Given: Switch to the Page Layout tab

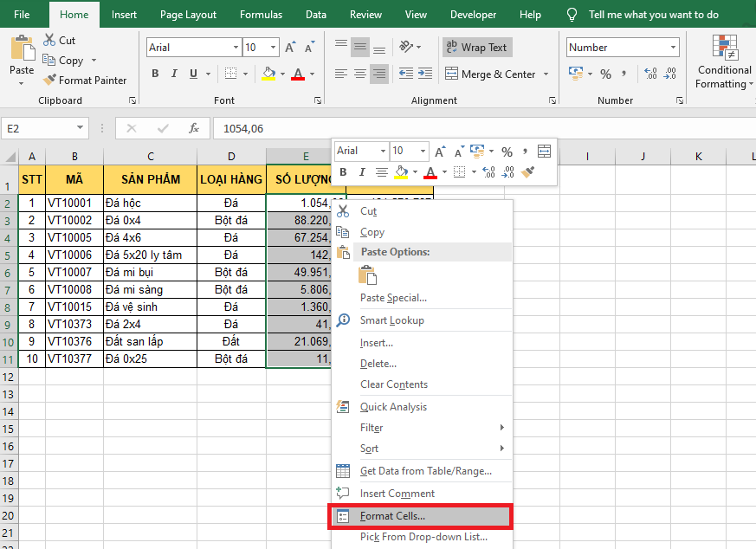Looking at the screenshot, I should coord(188,15).
